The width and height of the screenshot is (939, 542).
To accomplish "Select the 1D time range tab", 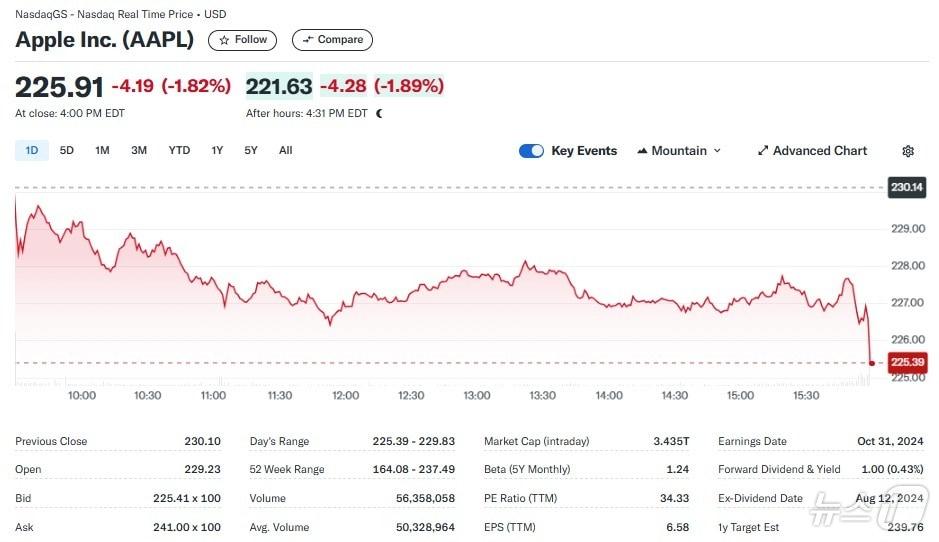I will tap(31, 151).
